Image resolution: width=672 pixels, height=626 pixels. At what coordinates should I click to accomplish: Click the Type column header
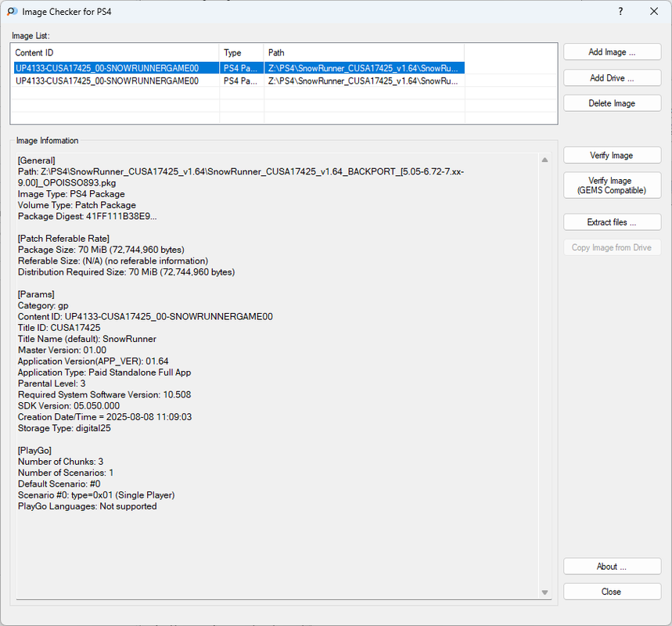click(x=241, y=52)
